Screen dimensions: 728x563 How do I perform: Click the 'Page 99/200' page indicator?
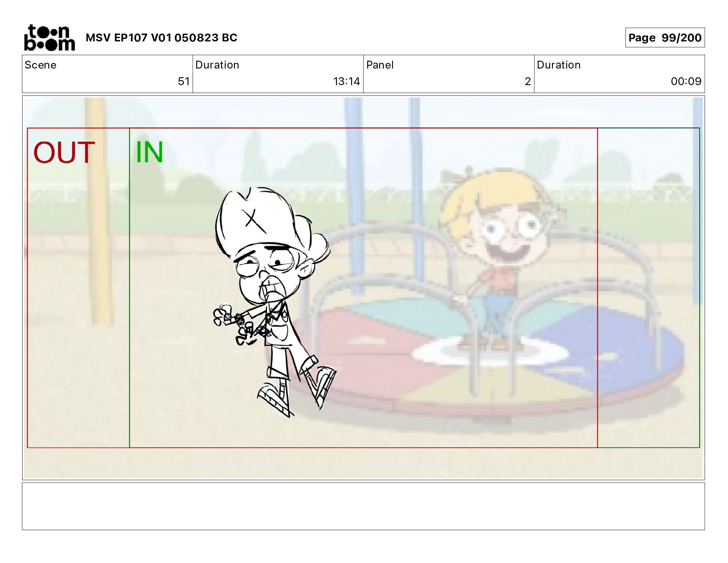tap(665, 38)
